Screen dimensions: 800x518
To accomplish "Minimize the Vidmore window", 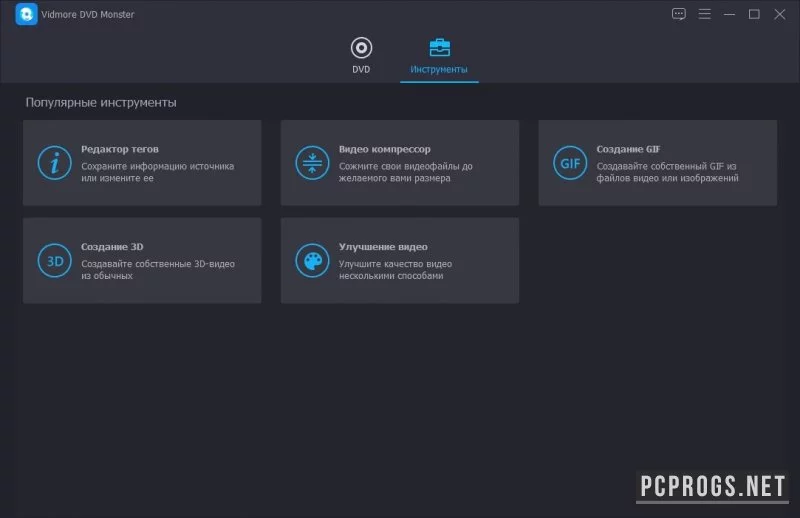I will pyautogui.click(x=730, y=14).
